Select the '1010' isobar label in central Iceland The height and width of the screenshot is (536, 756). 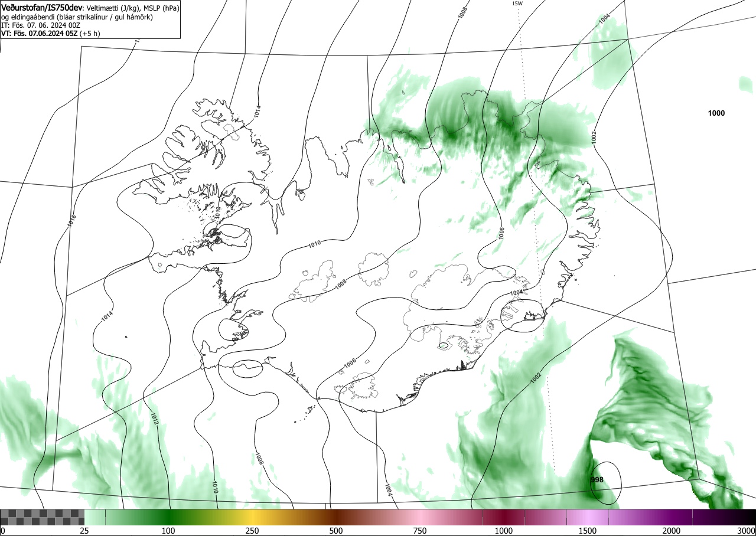(314, 243)
